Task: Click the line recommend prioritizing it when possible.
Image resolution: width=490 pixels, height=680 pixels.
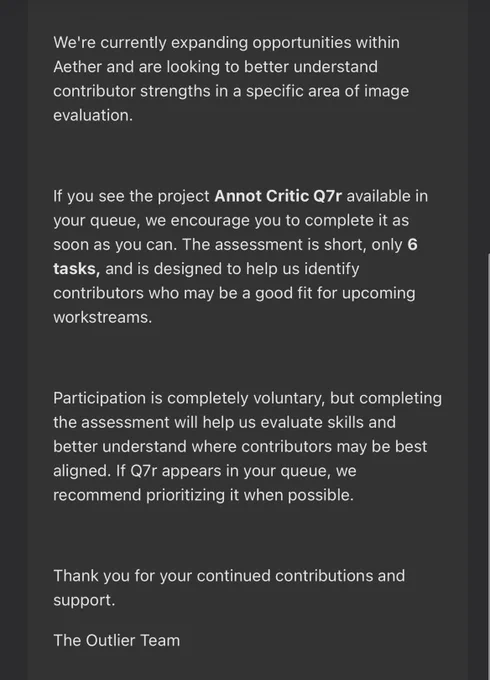Action: click(x=203, y=495)
